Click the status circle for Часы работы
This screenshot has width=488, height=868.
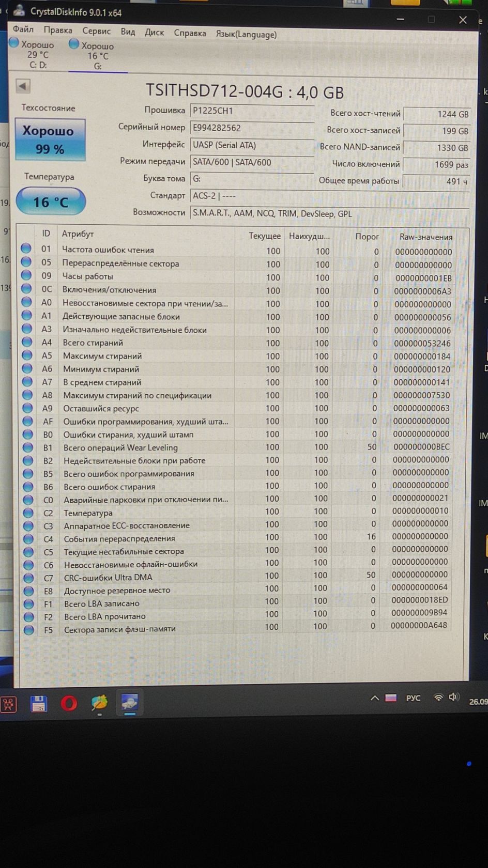point(26,275)
